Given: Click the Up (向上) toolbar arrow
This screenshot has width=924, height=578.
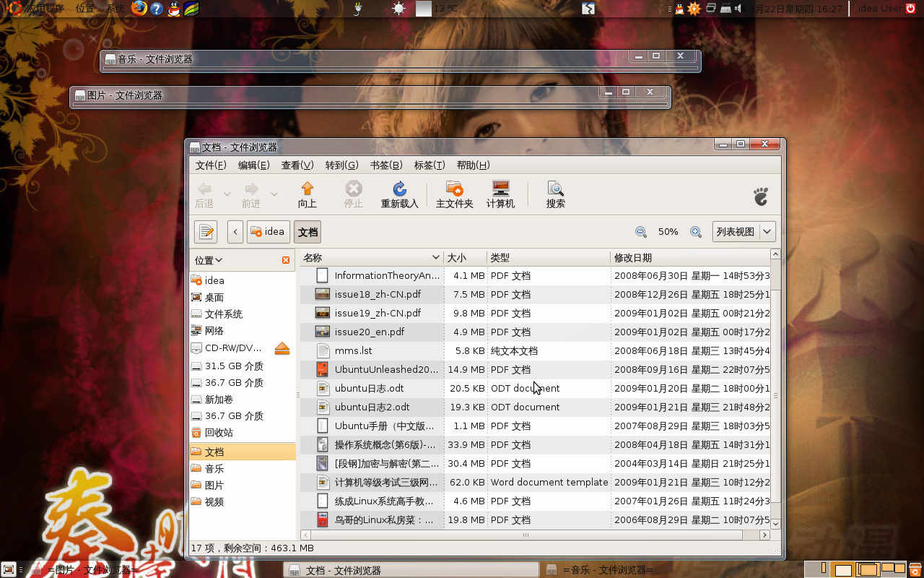Looking at the screenshot, I should click(308, 189).
